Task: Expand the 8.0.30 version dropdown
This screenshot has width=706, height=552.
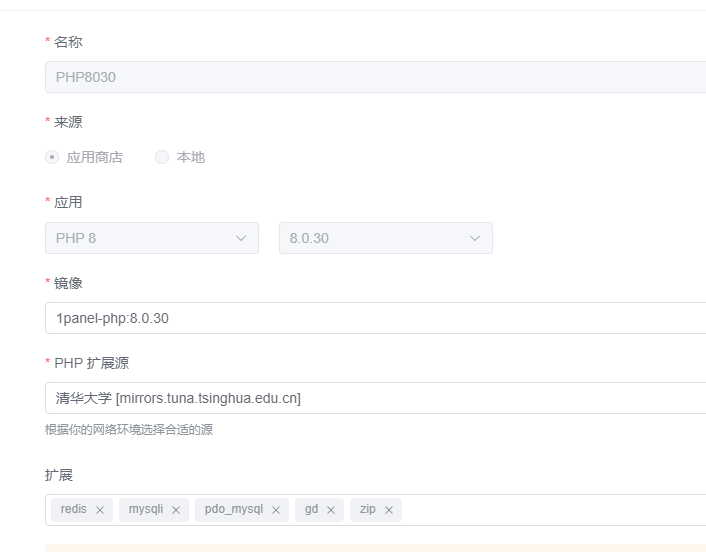Action: pyautogui.click(x=375, y=238)
